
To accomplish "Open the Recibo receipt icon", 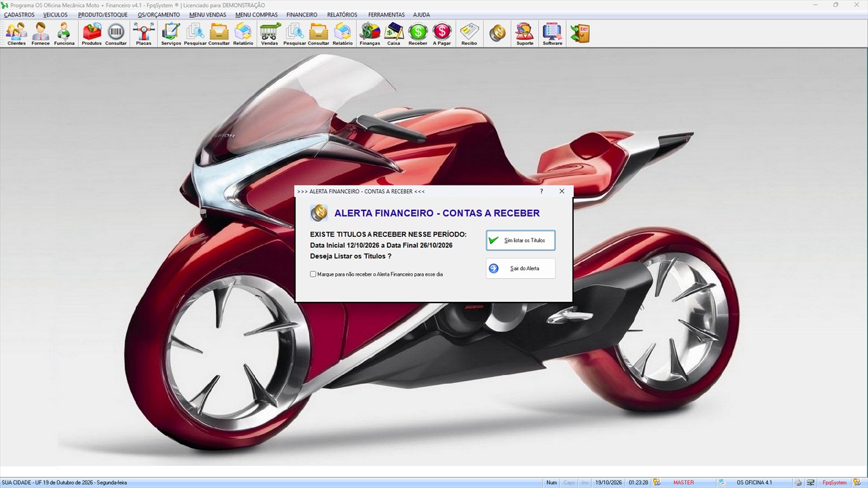I will (x=469, y=34).
